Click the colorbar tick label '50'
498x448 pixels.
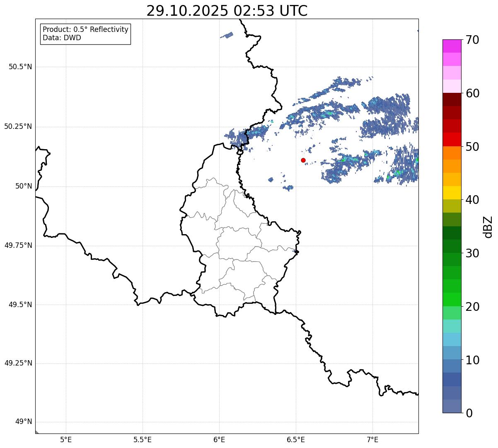coord(472,147)
